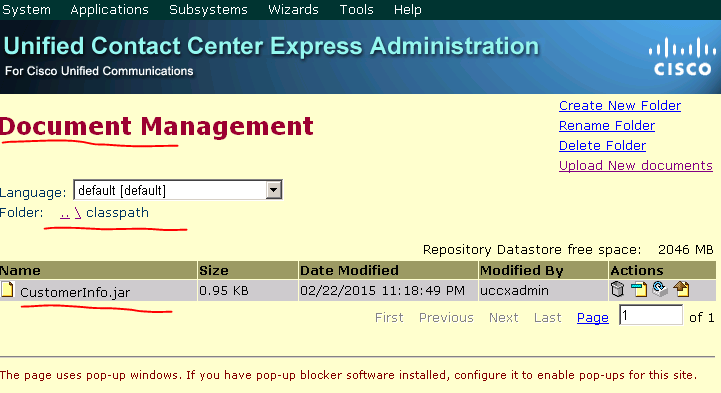721x393 pixels.
Task: Click the Create New Folder link
Action: (620, 106)
